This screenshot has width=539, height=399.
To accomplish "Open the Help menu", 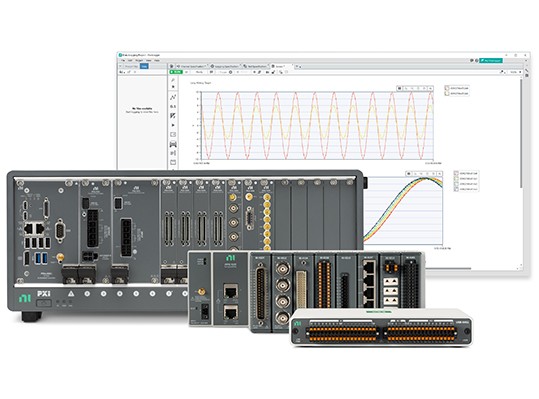I will coord(157,60).
